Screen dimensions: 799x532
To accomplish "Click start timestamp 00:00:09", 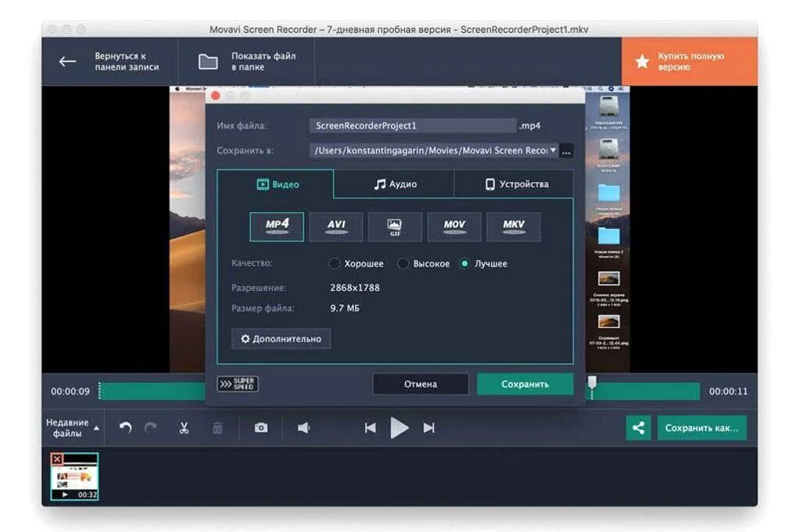I will coord(70,391).
